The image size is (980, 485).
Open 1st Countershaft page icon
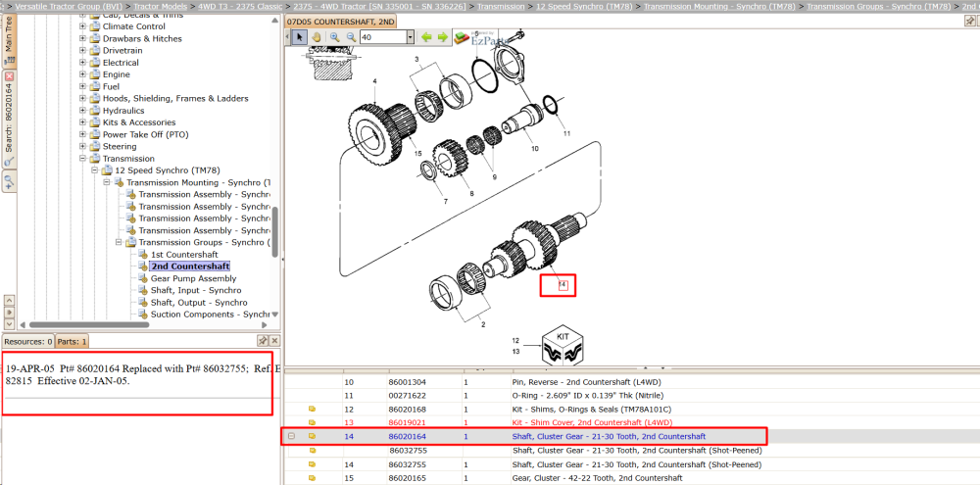point(142,255)
